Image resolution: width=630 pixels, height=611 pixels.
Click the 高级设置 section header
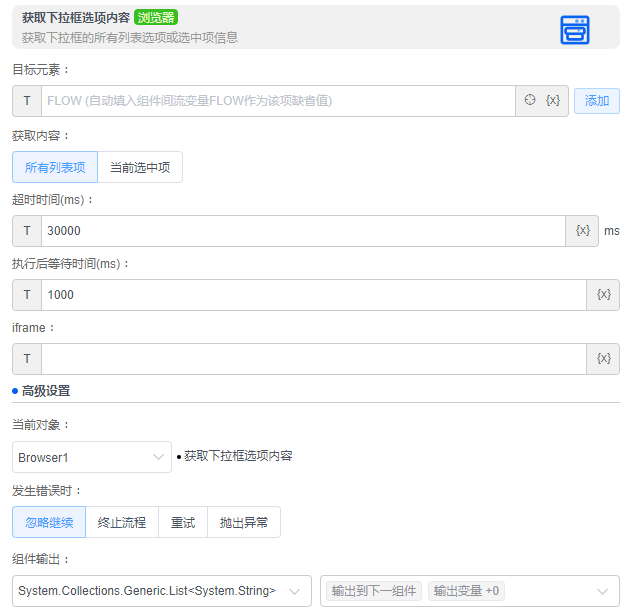[46, 391]
